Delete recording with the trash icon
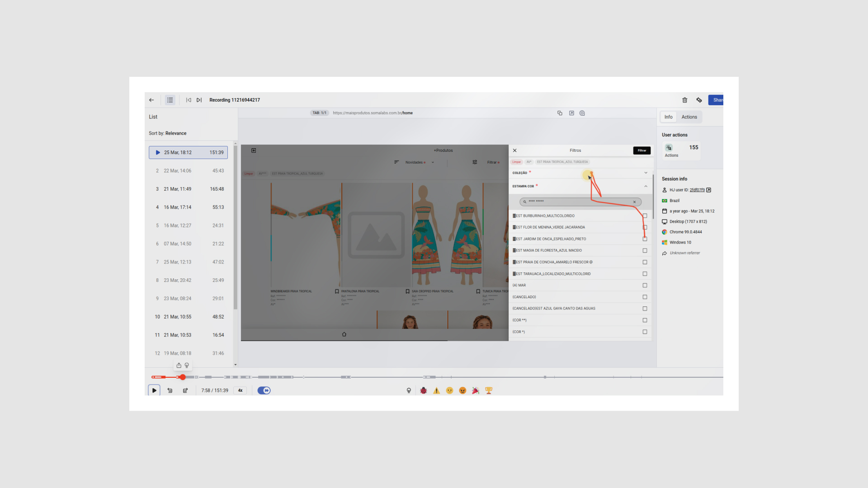This screenshot has height=488, width=868. (684, 100)
